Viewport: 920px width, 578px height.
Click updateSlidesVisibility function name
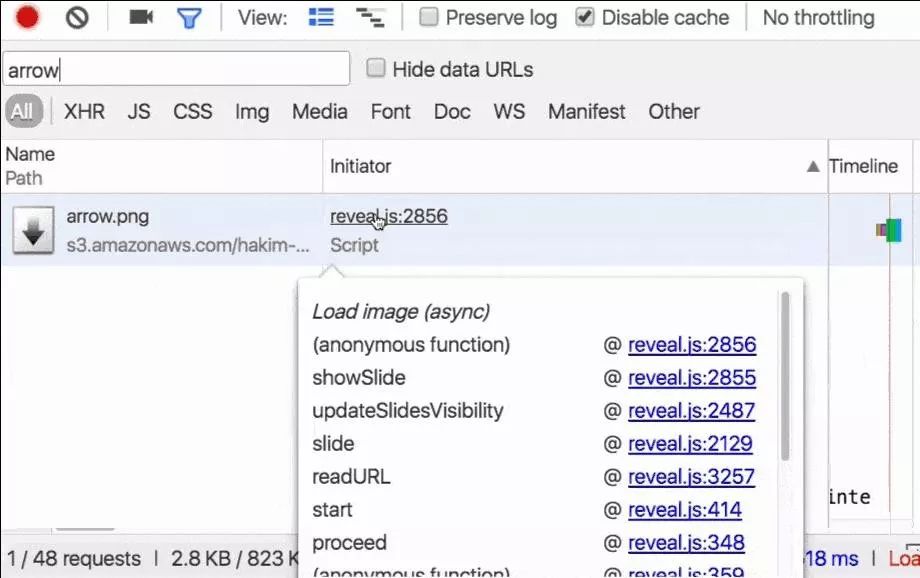click(x=408, y=411)
